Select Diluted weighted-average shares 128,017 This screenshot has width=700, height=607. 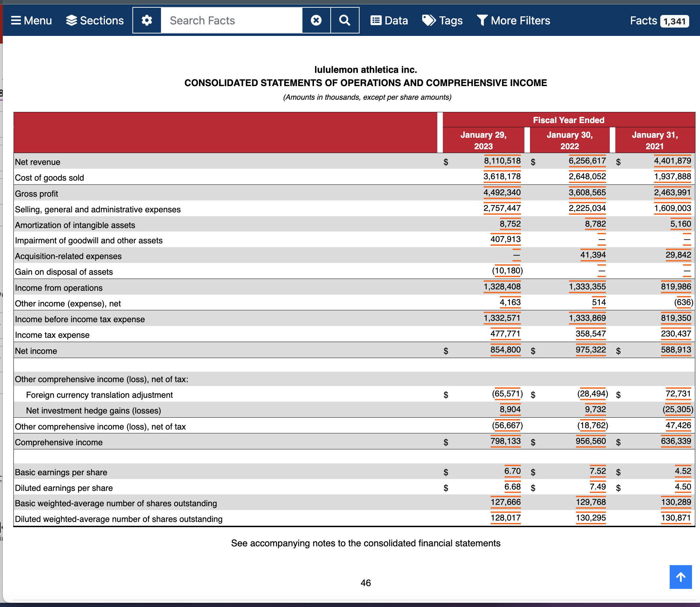[x=506, y=518]
